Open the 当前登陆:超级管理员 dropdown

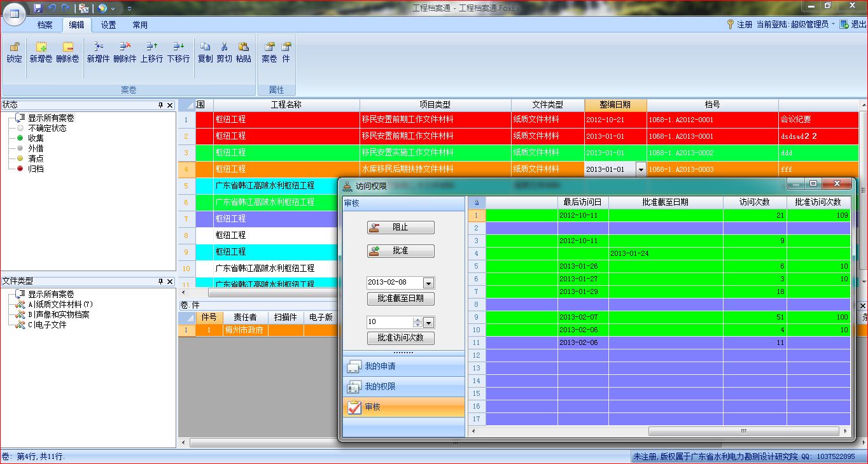795,24
